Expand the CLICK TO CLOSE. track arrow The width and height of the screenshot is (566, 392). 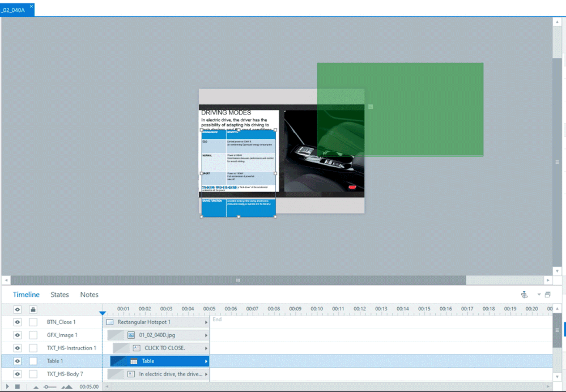coord(206,348)
